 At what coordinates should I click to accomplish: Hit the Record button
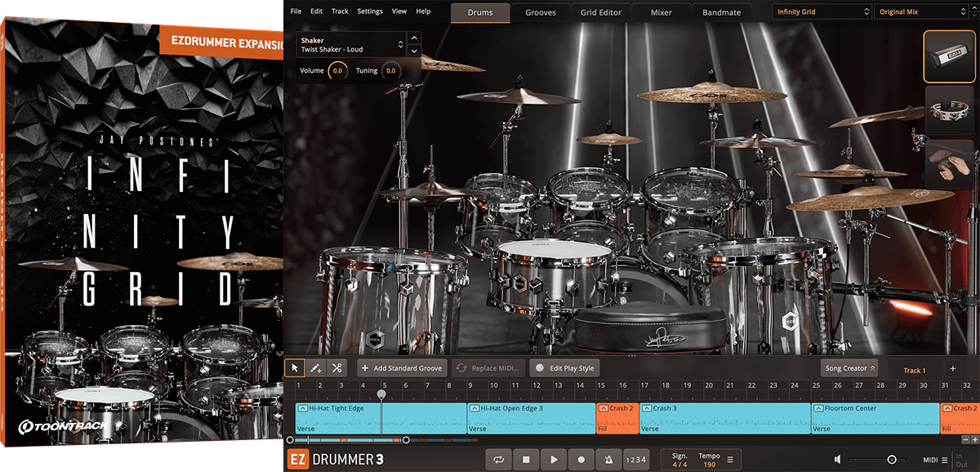coord(581,460)
